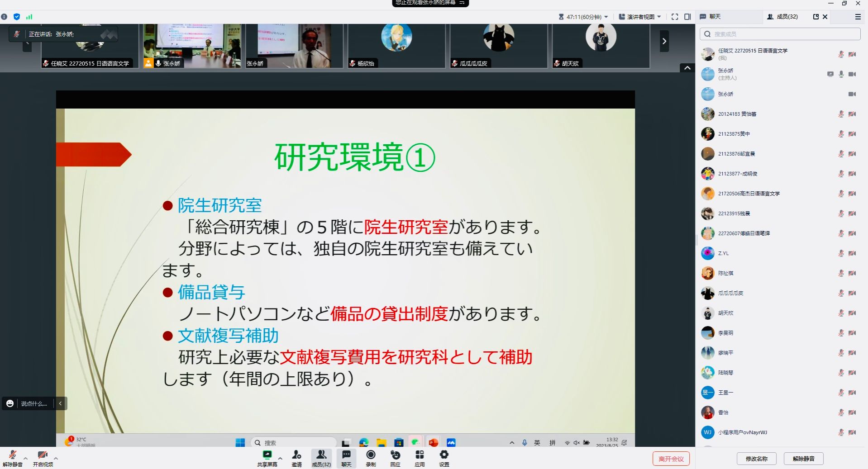The width and height of the screenshot is (868, 469).
Task: Open the Invite (邀请) icon
Action: click(x=296, y=455)
